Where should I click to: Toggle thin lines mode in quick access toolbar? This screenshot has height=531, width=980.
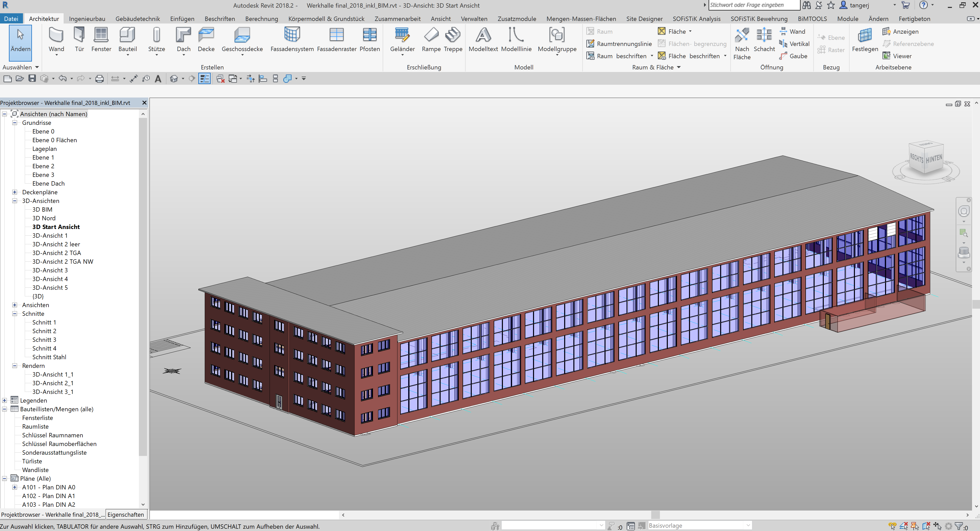205,78
